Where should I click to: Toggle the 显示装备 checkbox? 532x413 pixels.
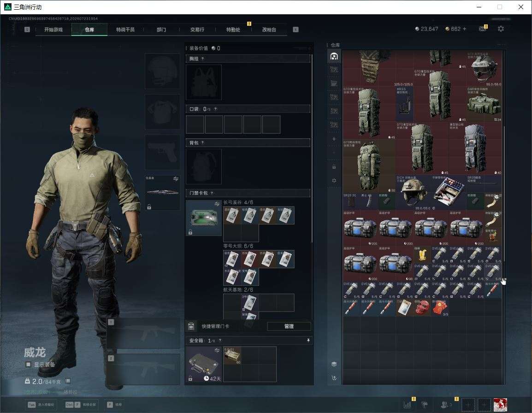(x=28, y=365)
